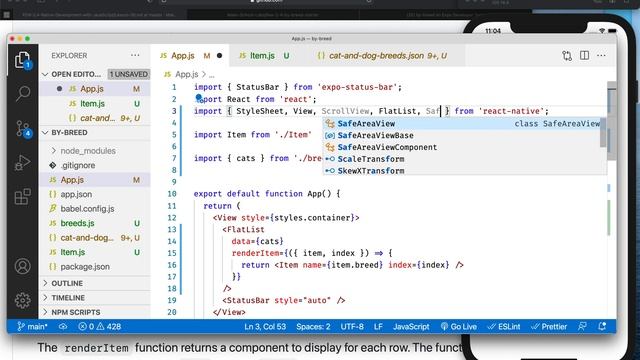Open the Extensions view icon
This screenshot has width=640, height=360.
click(22, 197)
